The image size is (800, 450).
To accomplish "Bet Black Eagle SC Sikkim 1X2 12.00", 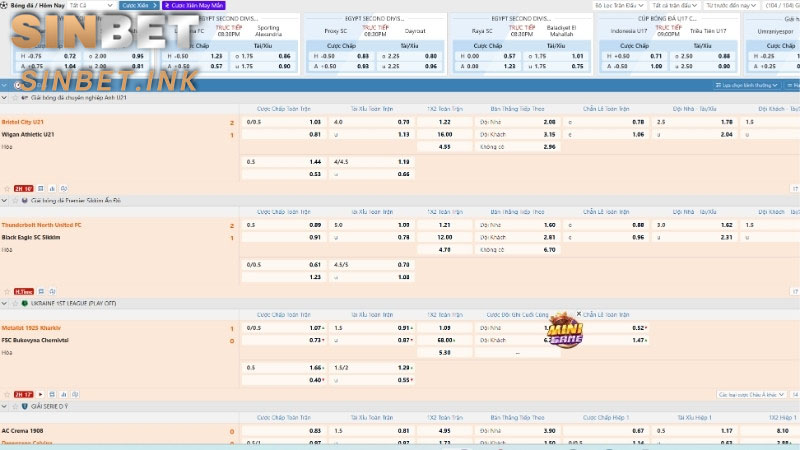I will pos(444,237).
